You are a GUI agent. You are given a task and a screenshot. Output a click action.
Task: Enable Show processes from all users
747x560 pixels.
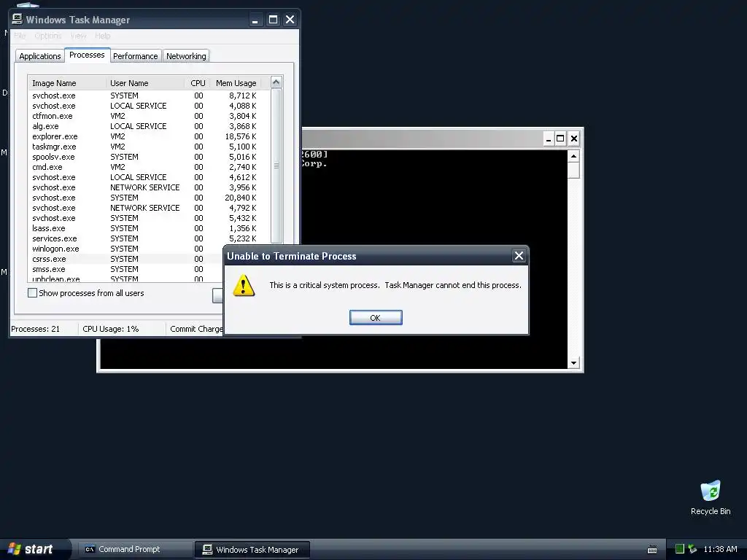32,293
